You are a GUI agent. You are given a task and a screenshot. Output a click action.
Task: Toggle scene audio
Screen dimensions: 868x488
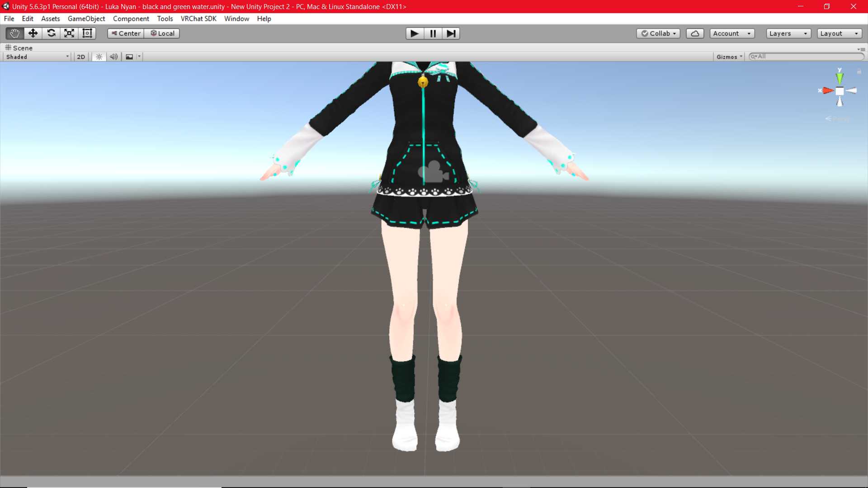click(113, 56)
